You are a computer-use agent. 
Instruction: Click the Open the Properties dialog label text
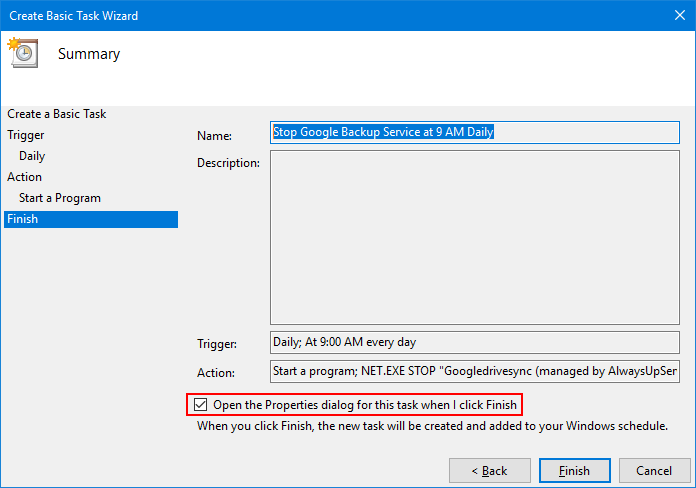click(x=365, y=405)
